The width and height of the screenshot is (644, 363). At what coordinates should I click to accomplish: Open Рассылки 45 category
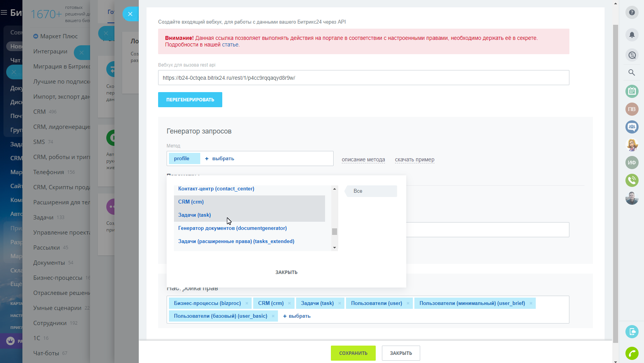(x=51, y=248)
